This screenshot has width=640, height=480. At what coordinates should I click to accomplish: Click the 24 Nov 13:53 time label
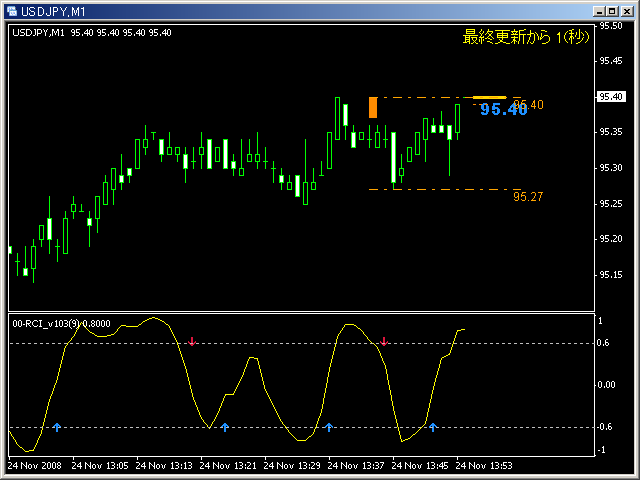tap(484, 466)
